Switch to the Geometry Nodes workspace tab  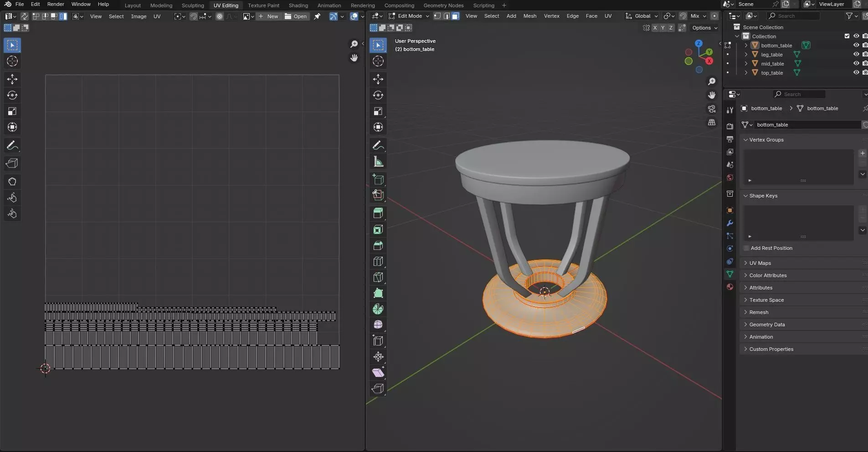click(443, 5)
